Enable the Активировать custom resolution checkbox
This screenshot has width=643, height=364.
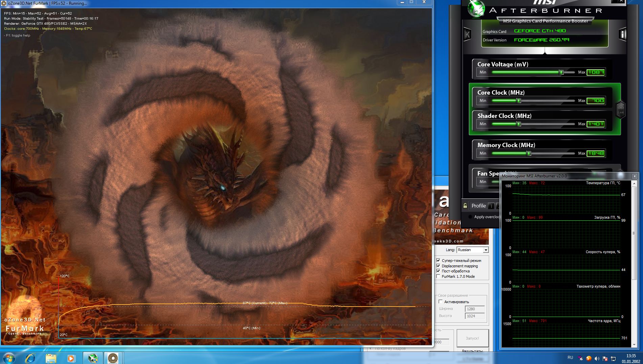coord(440,302)
